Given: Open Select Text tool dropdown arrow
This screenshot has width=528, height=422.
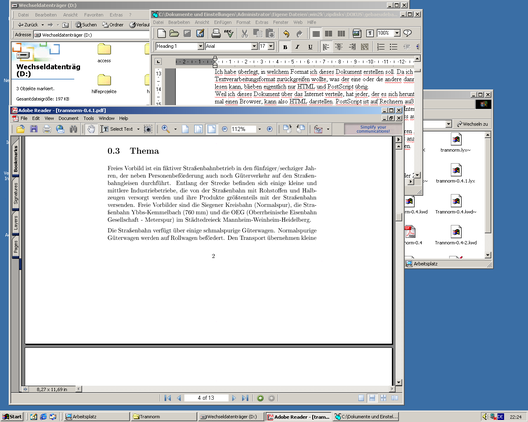Looking at the screenshot, I should pos(138,129).
